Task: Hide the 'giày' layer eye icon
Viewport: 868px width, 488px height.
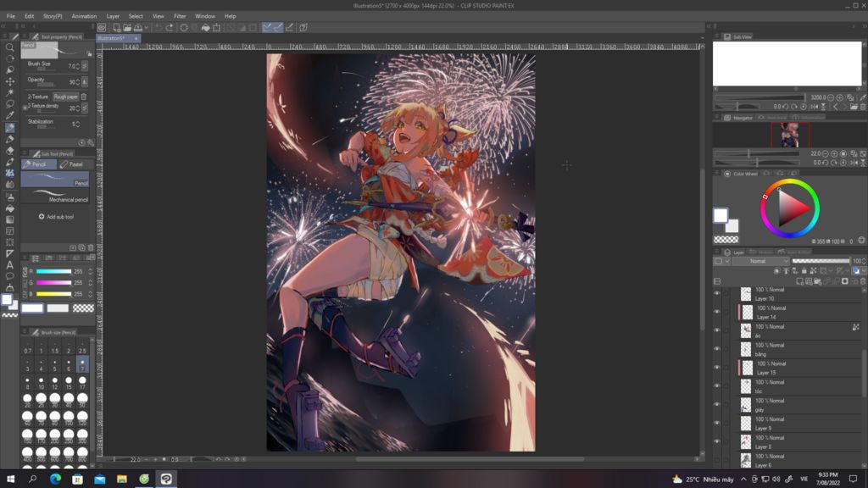Action: (x=717, y=405)
